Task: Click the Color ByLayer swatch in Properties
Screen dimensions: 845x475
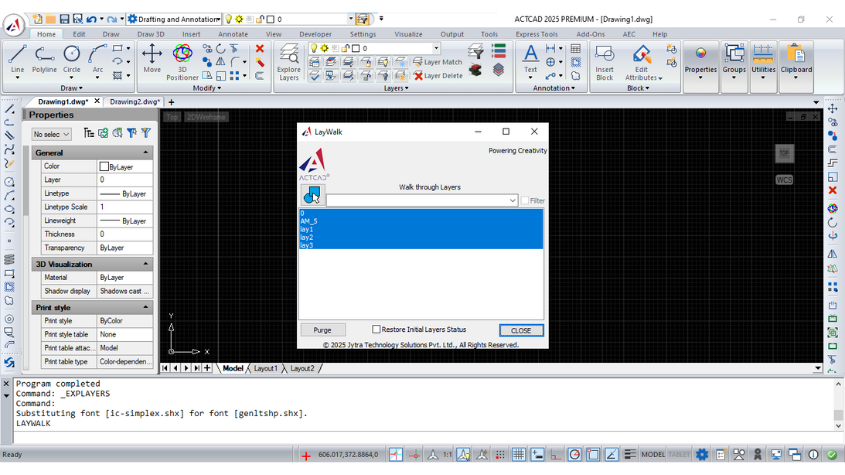Action: [104, 167]
